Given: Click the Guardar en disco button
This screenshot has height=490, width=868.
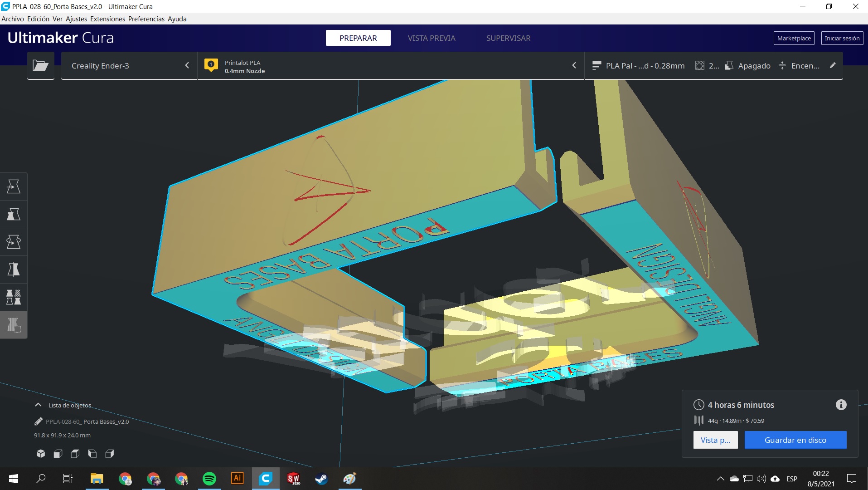Looking at the screenshot, I should tap(795, 440).
